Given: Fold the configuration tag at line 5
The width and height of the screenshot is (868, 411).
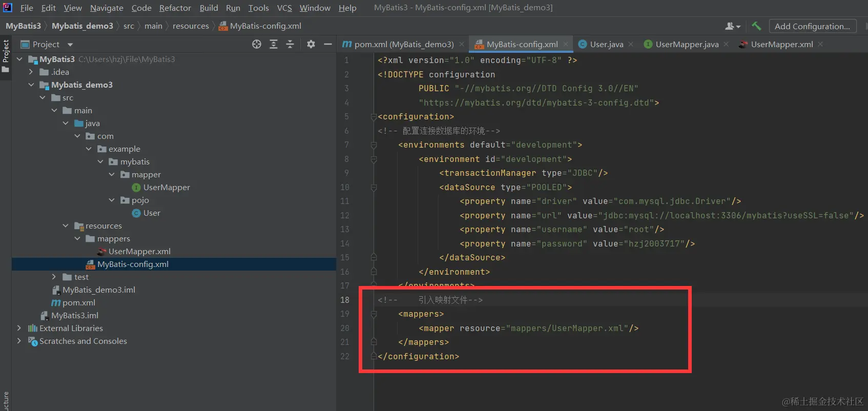Looking at the screenshot, I should [x=374, y=117].
